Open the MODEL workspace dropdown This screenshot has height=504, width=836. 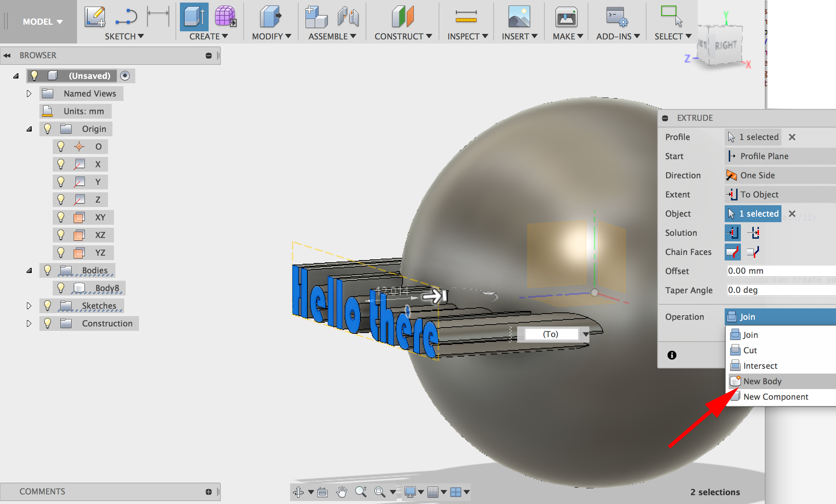[x=42, y=22]
